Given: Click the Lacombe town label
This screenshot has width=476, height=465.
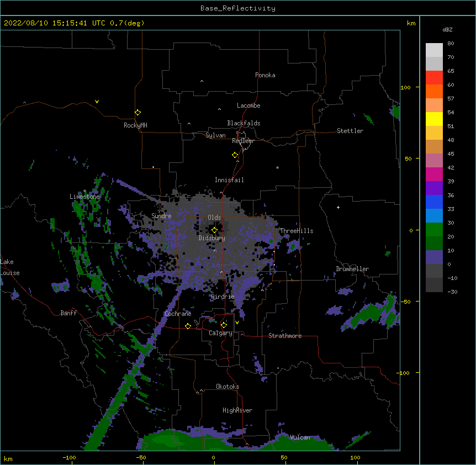Looking at the screenshot, I should coord(248,105).
